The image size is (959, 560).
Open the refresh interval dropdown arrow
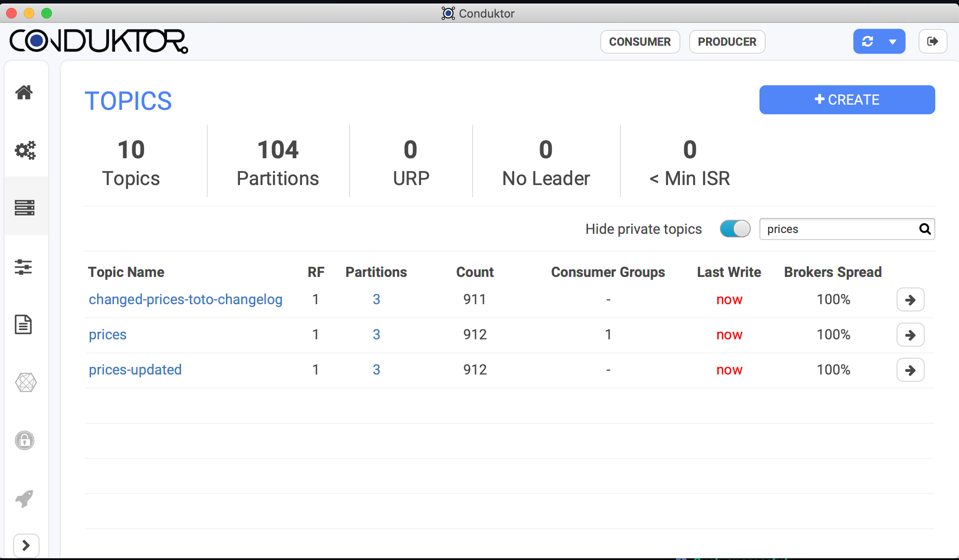pyautogui.click(x=893, y=42)
